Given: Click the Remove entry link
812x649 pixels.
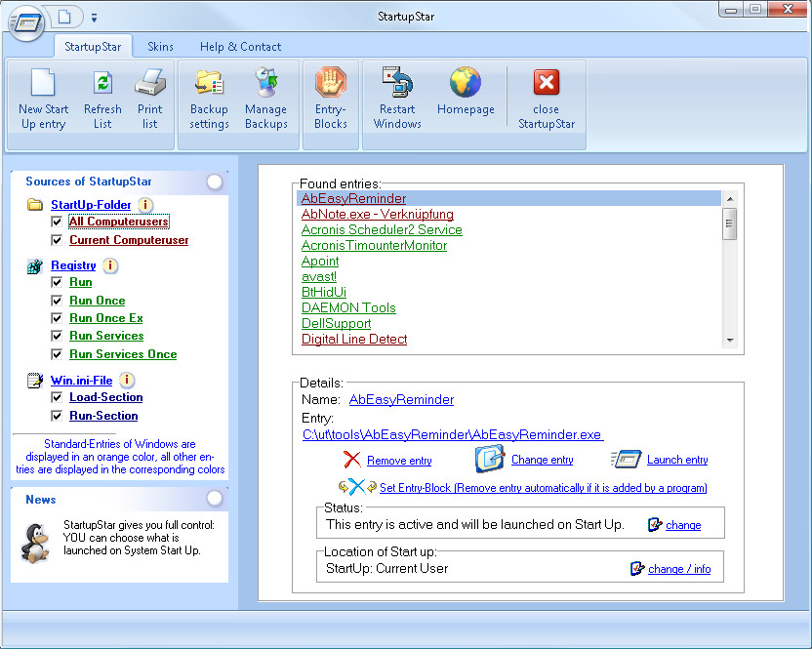Looking at the screenshot, I should tap(399, 461).
